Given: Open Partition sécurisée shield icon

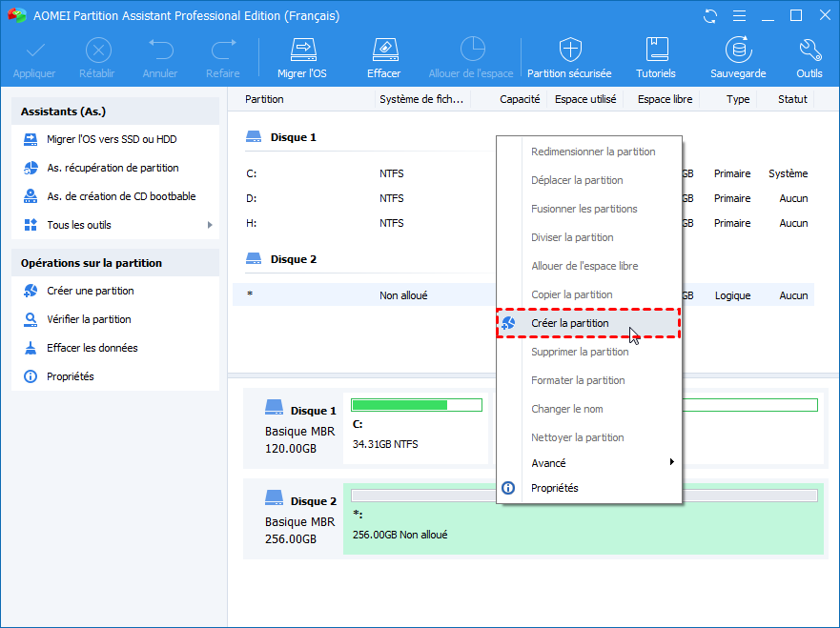Looking at the screenshot, I should point(570,50).
